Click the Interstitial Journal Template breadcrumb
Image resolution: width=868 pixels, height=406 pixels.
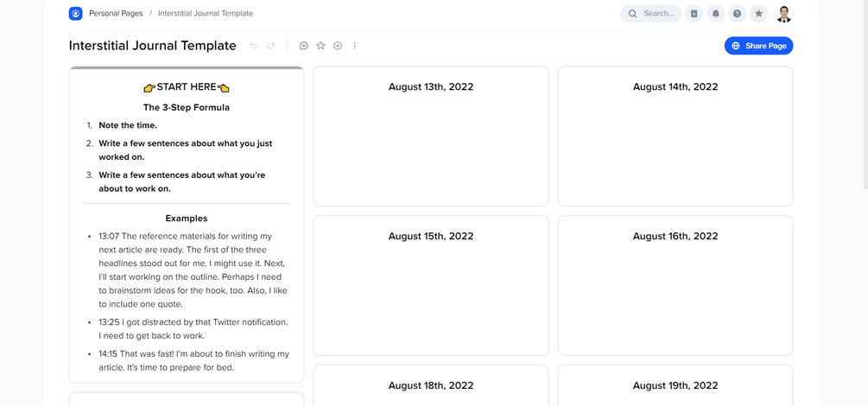pyautogui.click(x=206, y=14)
